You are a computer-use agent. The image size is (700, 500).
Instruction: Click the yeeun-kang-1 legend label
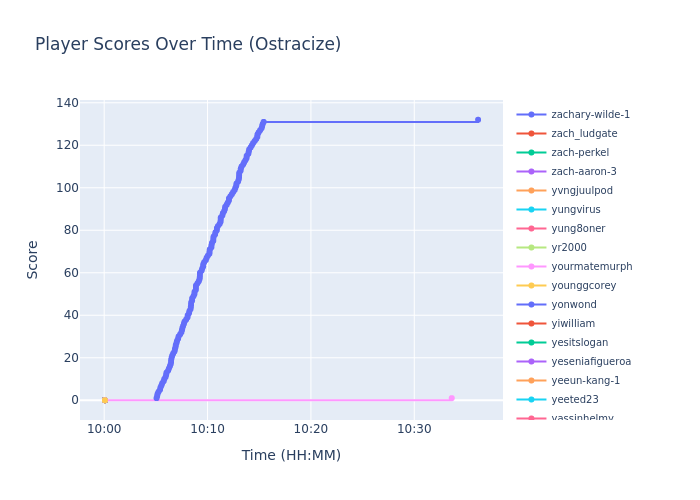(585, 381)
